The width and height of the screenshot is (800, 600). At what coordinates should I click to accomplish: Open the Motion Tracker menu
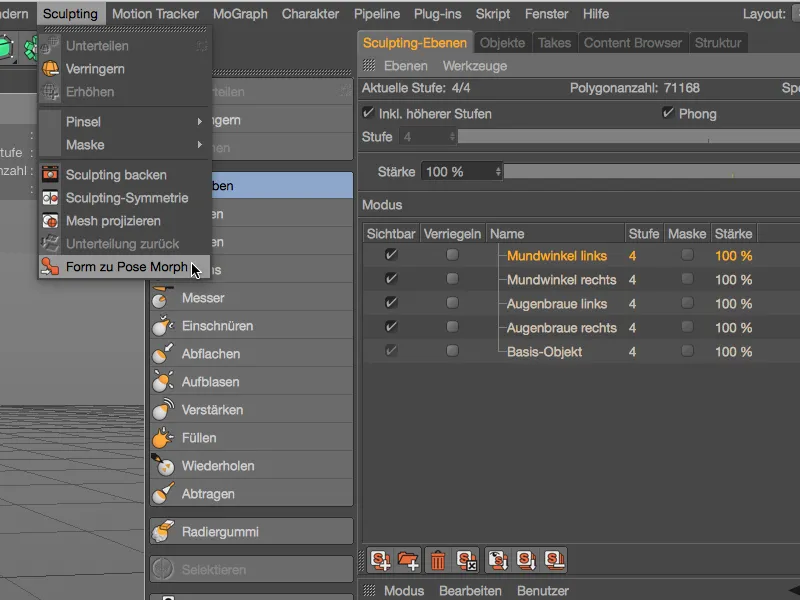156,14
